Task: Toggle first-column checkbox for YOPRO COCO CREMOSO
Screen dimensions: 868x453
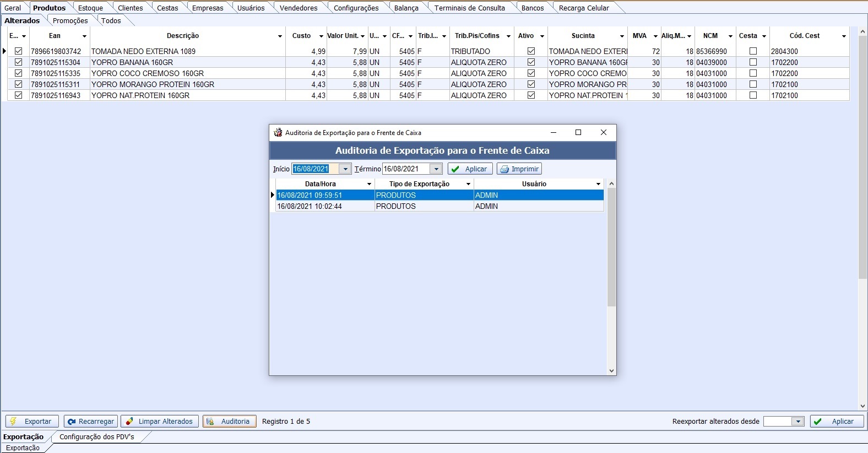Action: tap(19, 73)
